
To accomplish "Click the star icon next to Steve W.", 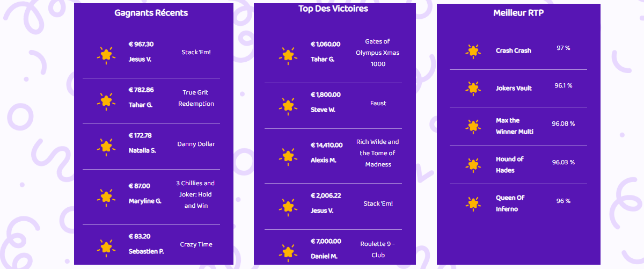I will tap(288, 105).
